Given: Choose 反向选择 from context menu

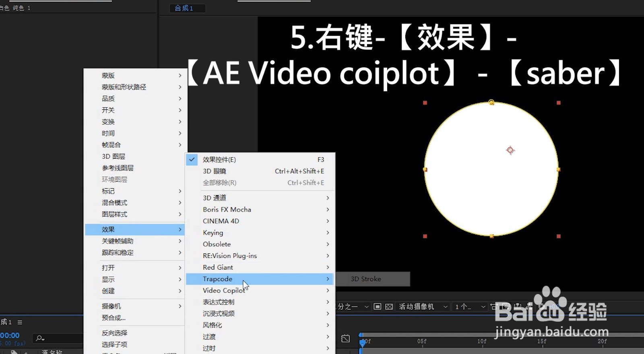Looking at the screenshot, I should click(x=135, y=333).
